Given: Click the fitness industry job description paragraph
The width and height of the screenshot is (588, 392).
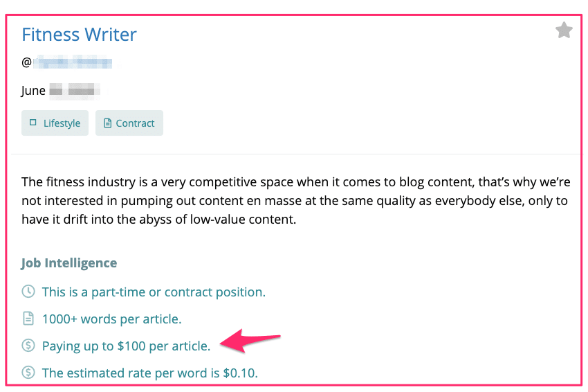Looking at the screenshot, I should [296, 201].
